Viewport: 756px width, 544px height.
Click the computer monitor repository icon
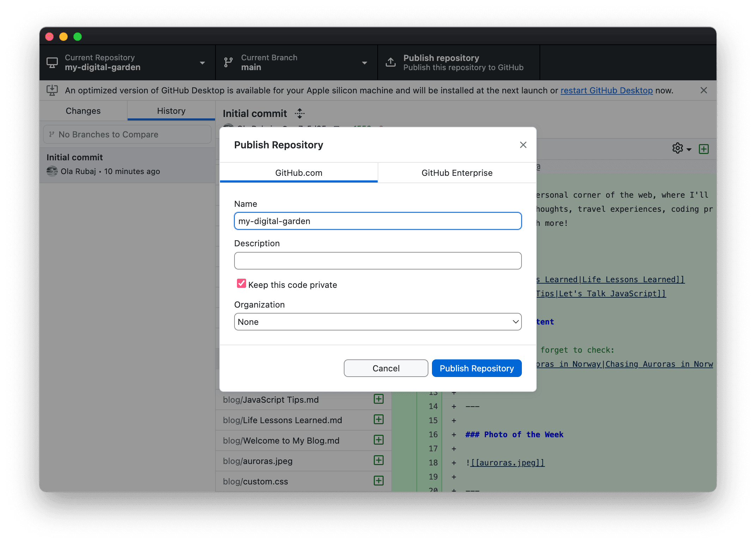point(52,63)
